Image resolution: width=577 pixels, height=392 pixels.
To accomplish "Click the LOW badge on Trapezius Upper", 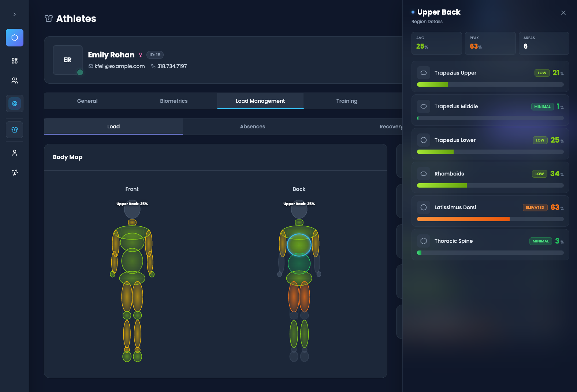I will 542,73.
